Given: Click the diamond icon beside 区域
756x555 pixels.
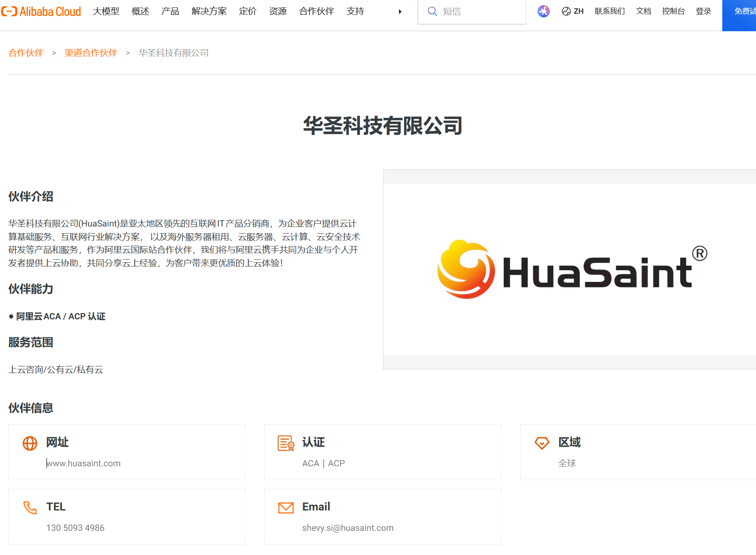Looking at the screenshot, I should (x=542, y=443).
